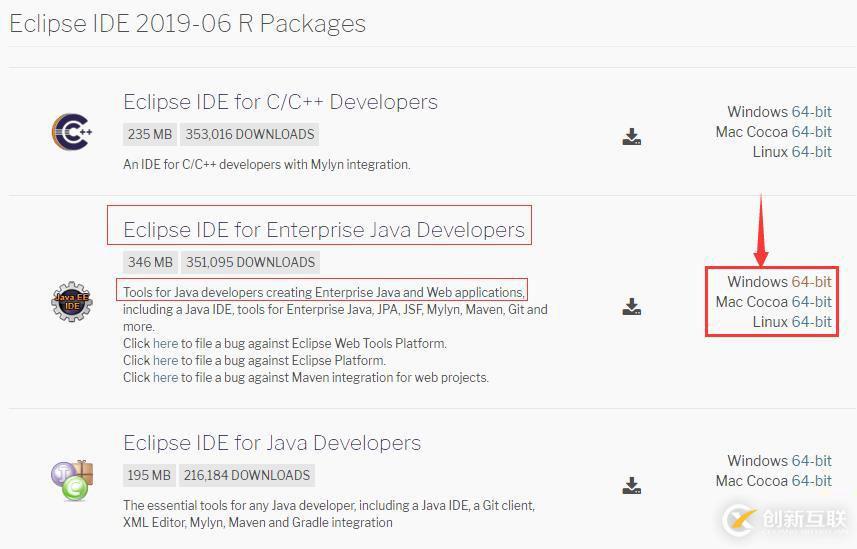Download C/C++ package for Mac Cocoa 64-bit
Image resolution: width=857 pixels, height=549 pixels.
[811, 132]
